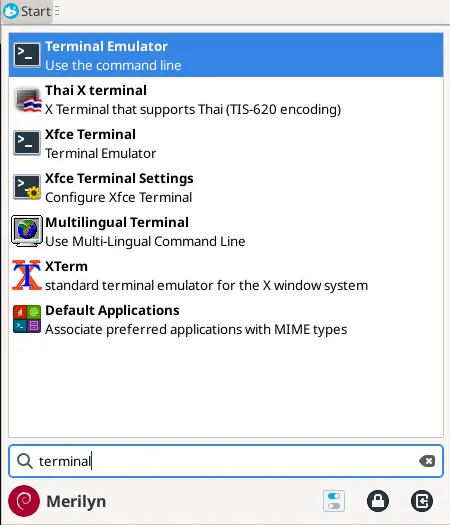Click the Multilingual Terminal globe icon
The height and width of the screenshot is (525, 450).
pos(27,231)
